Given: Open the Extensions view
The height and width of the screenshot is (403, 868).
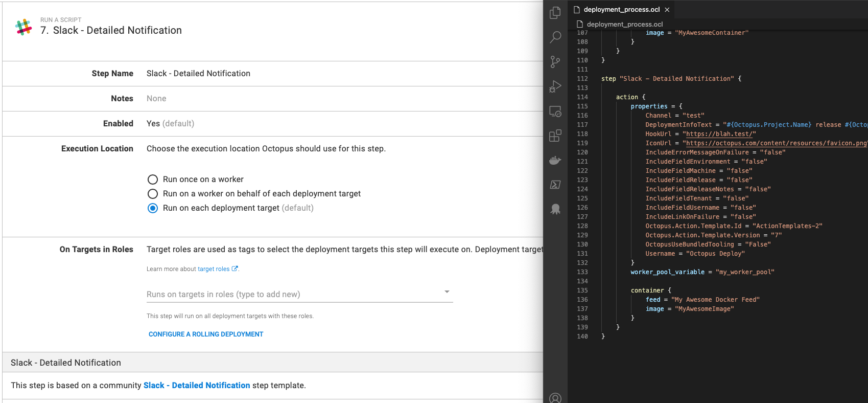Looking at the screenshot, I should (555, 136).
